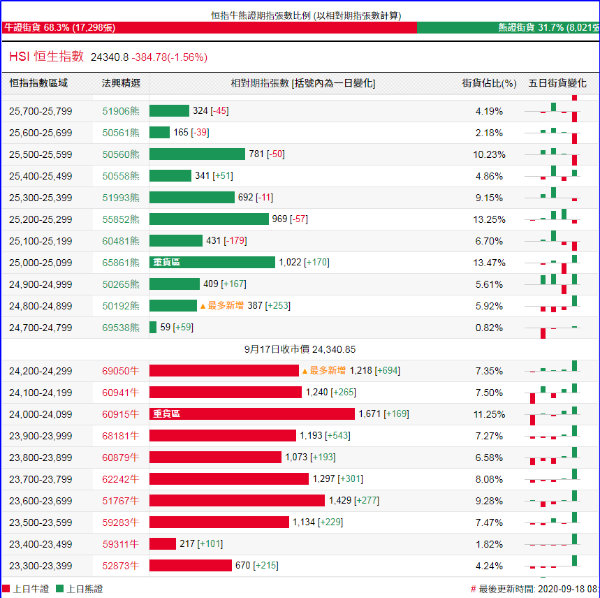Click the change value -384.78(-1.56%)

[170, 57]
